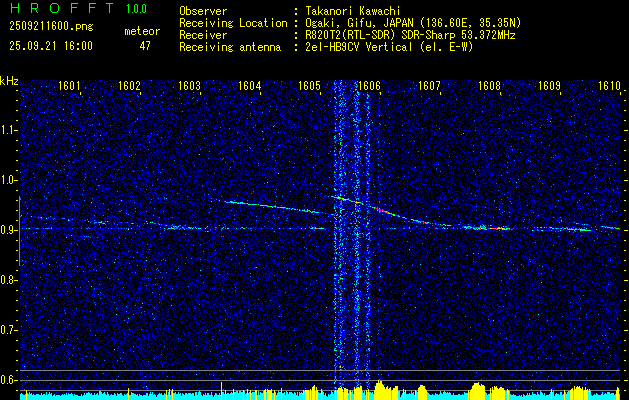Click the 1601 time axis marker
The width and height of the screenshot is (629, 400).
[x=69, y=85]
